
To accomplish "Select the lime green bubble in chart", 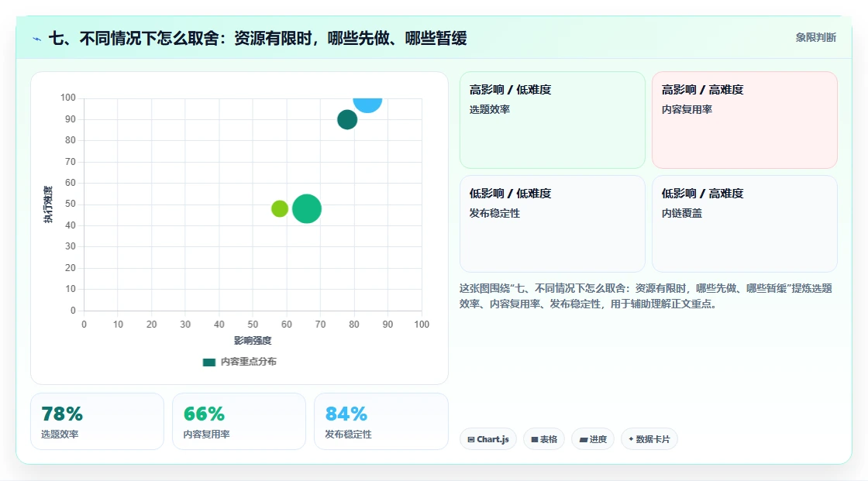I will click(280, 208).
